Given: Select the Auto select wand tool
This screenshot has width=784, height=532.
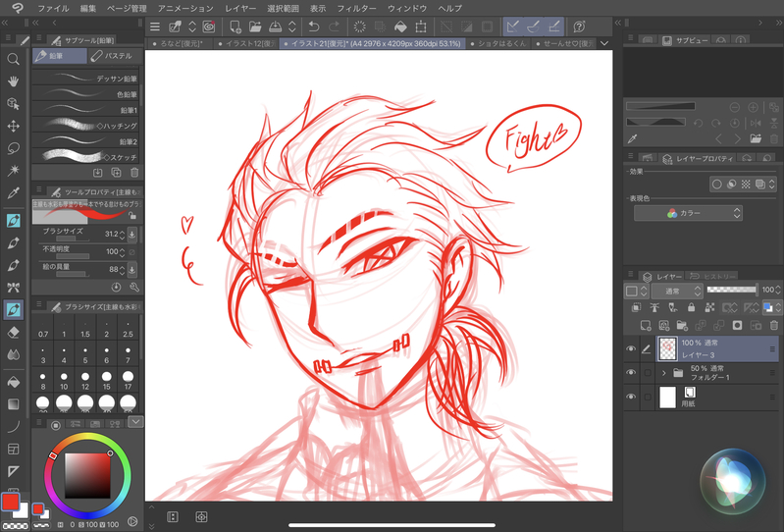Looking at the screenshot, I should pos(14,171).
